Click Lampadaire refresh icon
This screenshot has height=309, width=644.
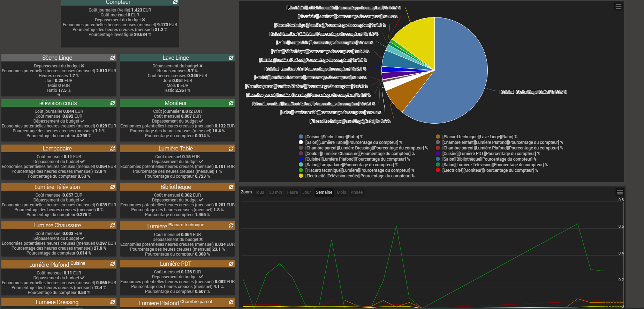[x=113, y=148]
